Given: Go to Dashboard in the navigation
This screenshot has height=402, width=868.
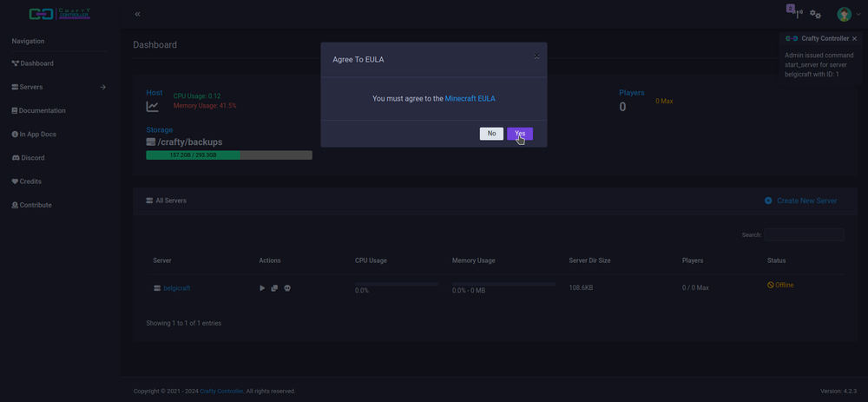Looking at the screenshot, I should (33, 63).
